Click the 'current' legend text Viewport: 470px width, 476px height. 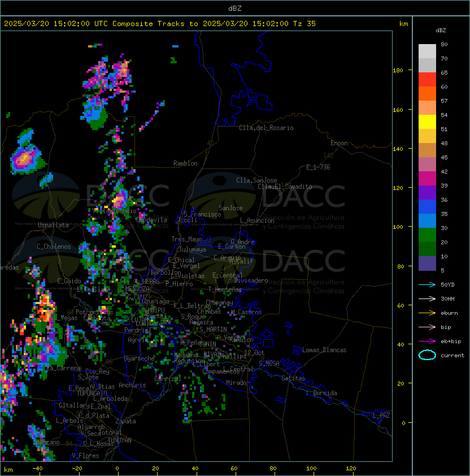coord(452,356)
